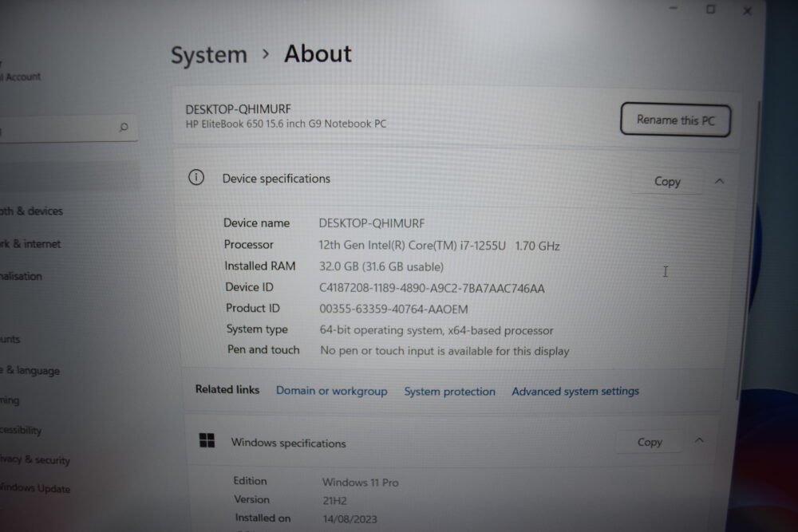The image size is (798, 532).
Task: Click the Device specifications info icon
Action: [196, 178]
